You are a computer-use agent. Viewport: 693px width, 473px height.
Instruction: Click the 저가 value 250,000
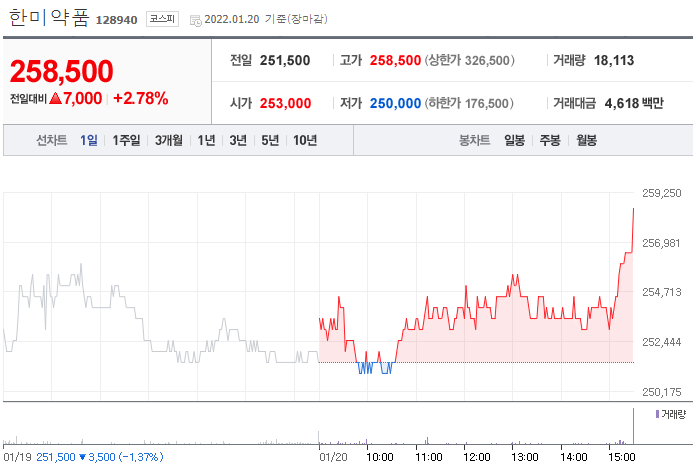pos(395,103)
